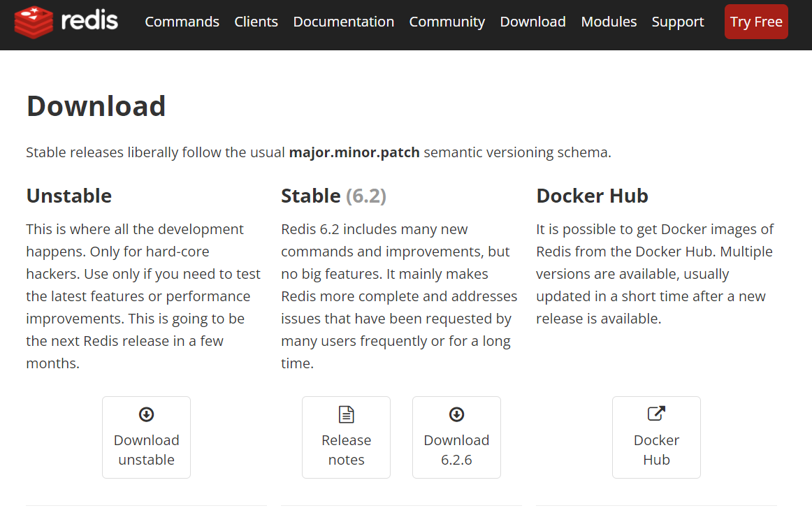This screenshot has width=812, height=515.
Task: Open the Release notes button text
Action: [346, 450]
